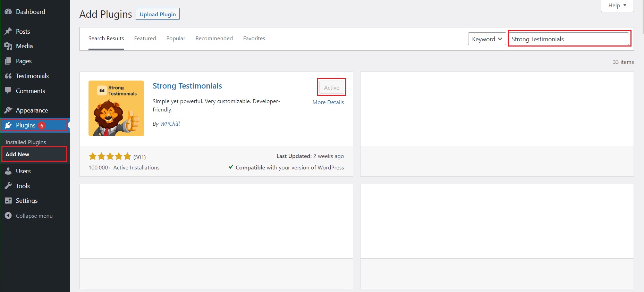
Task: Switch to the Recommended tab
Action: coord(214,39)
